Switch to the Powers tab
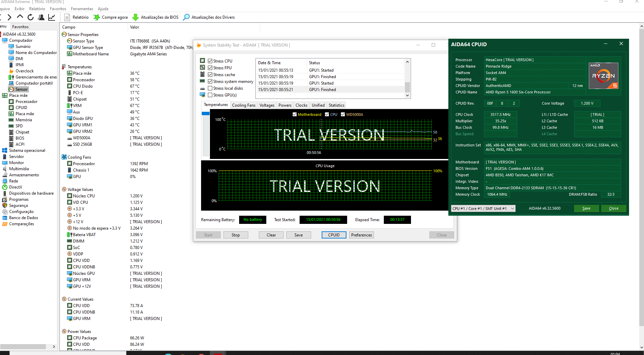 (285, 105)
